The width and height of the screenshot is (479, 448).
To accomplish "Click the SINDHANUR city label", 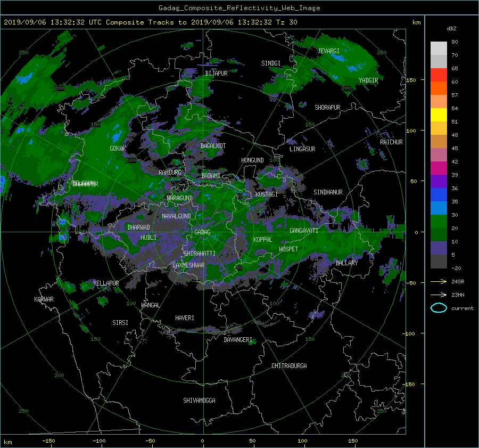I will 328,192.
